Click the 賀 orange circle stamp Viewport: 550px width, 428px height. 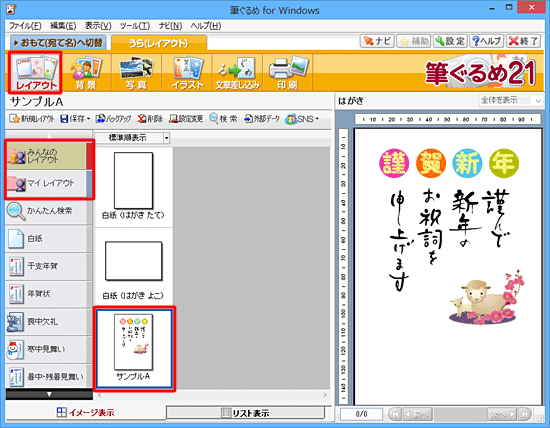click(x=431, y=163)
